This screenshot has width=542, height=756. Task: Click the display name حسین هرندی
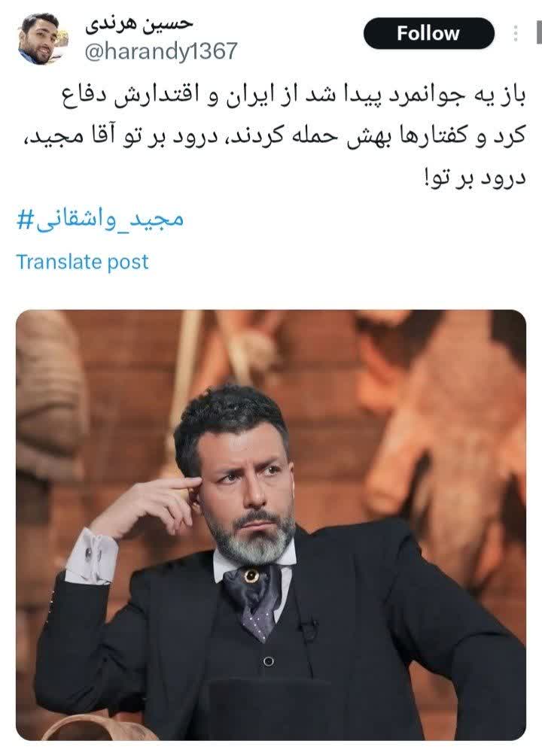point(139,25)
